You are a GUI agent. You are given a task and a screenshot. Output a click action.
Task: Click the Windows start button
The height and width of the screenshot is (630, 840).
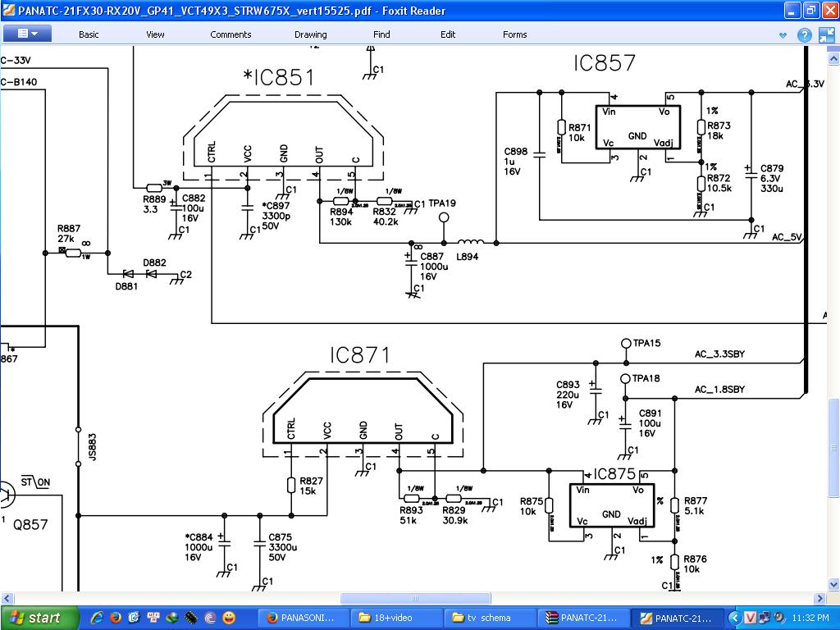pos(39,618)
